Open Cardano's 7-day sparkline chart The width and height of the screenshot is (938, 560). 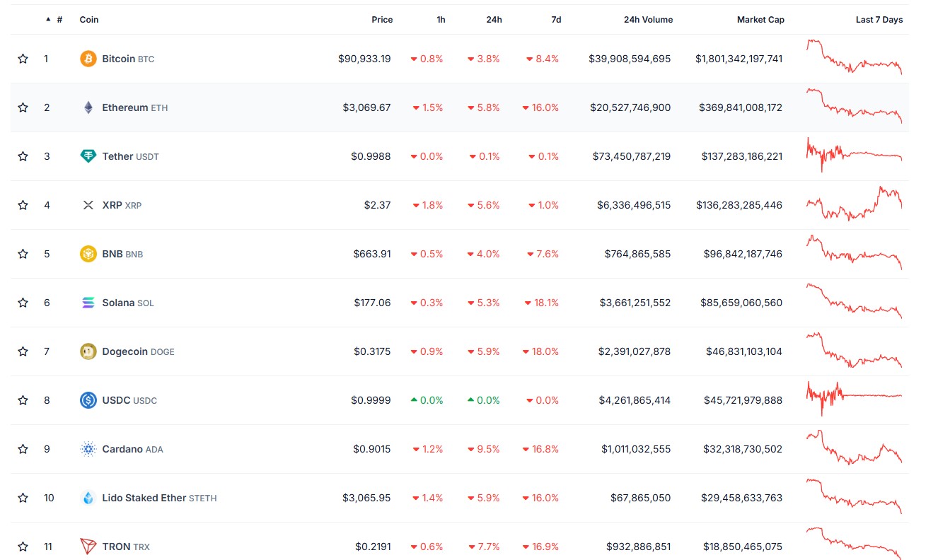click(x=854, y=448)
